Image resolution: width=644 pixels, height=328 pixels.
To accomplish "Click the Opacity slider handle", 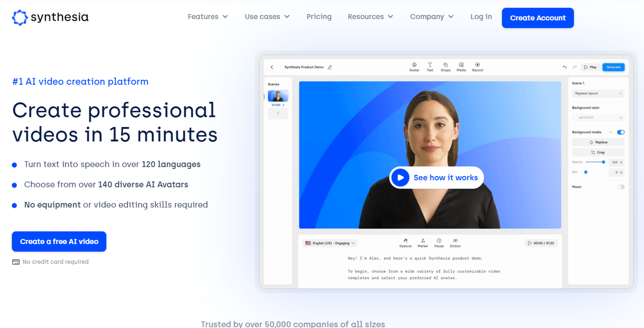I will (603, 162).
